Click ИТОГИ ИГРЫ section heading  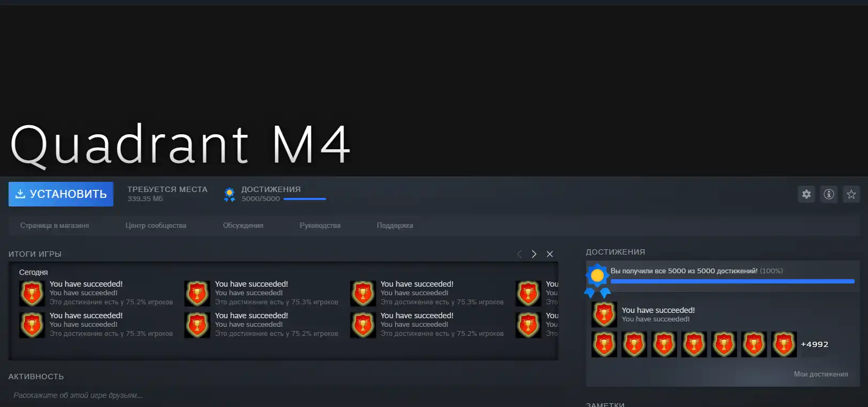pyautogui.click(x=35, y=254)
